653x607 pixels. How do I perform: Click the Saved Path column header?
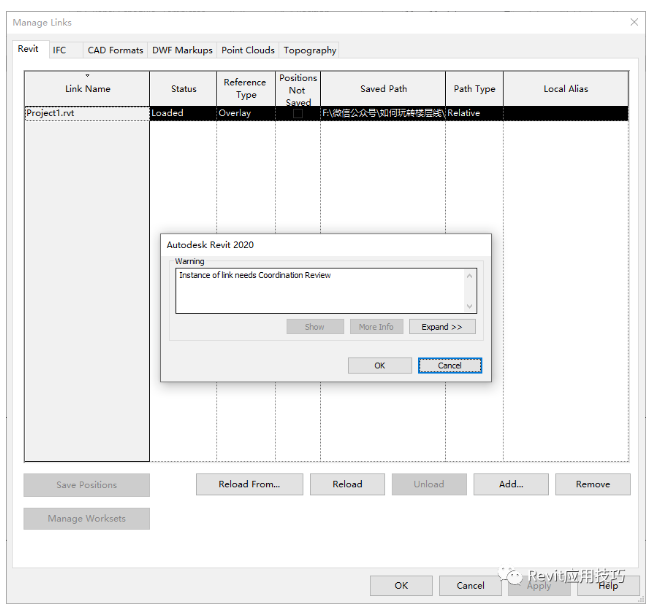[383, 89]
